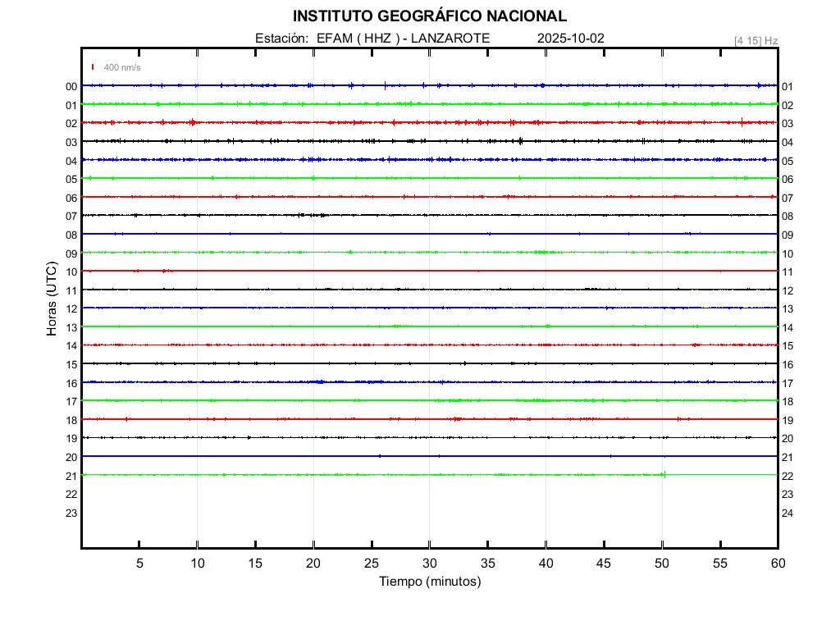Image resolution: width=840 pixels, height=630 pixels.
Task: Click the date 2025-10-02 in the header
Action: (571, 39)
